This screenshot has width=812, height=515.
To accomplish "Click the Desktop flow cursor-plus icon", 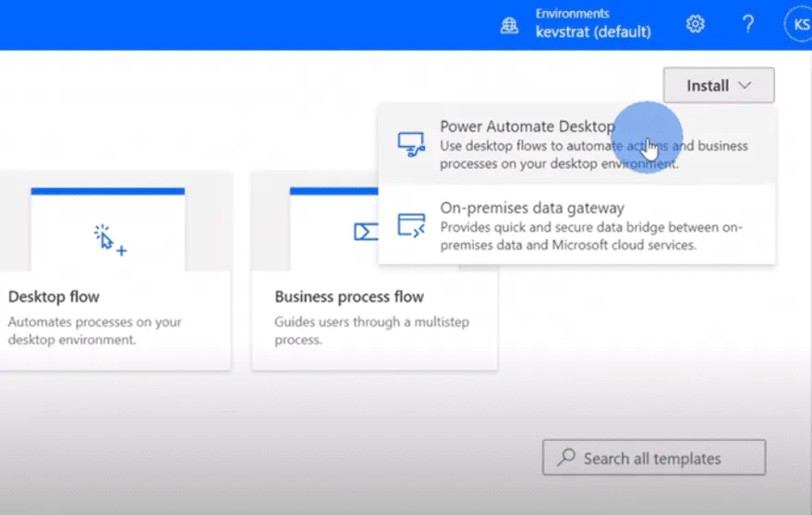I will [110, 240].
